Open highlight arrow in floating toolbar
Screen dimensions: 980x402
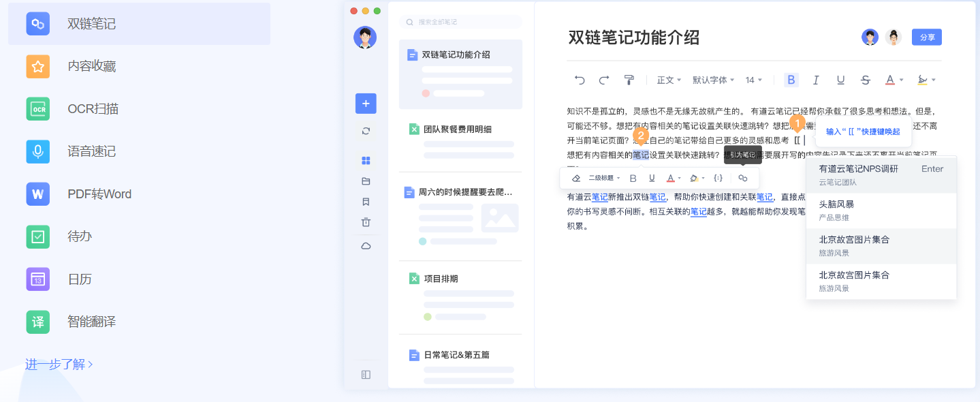coord(703,179)
